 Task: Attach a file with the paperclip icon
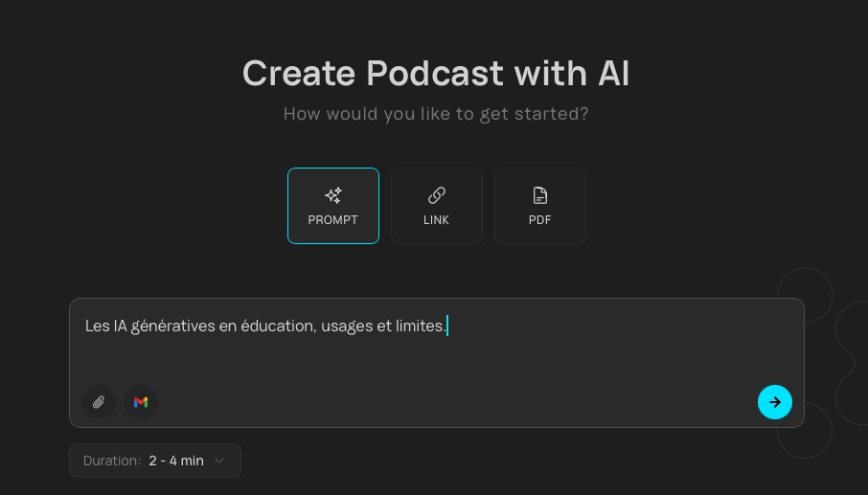99,402
